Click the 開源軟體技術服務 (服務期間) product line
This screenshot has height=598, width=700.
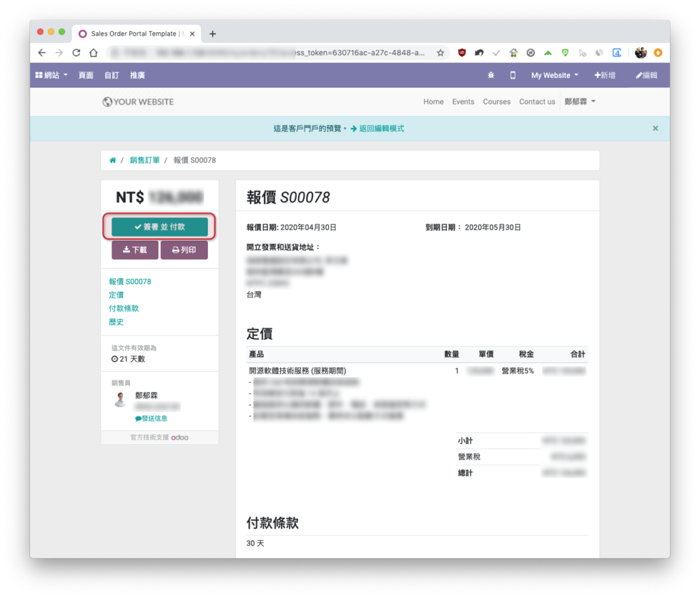tap(297, 371)
